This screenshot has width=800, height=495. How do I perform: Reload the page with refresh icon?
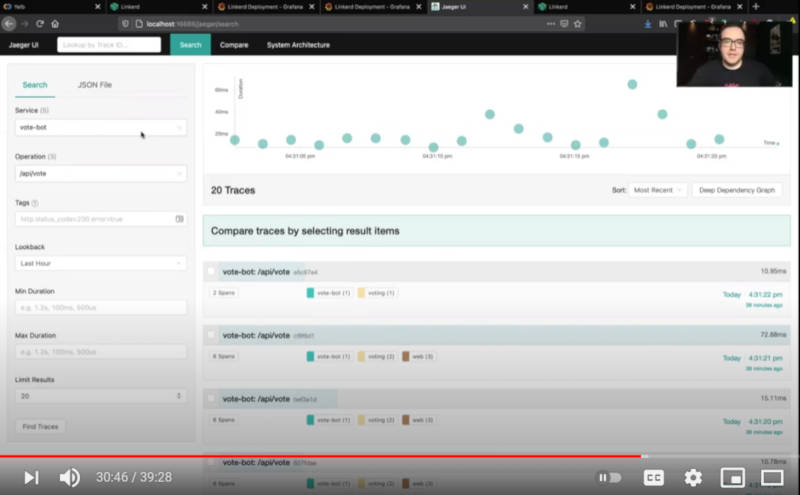coord(40,23)
